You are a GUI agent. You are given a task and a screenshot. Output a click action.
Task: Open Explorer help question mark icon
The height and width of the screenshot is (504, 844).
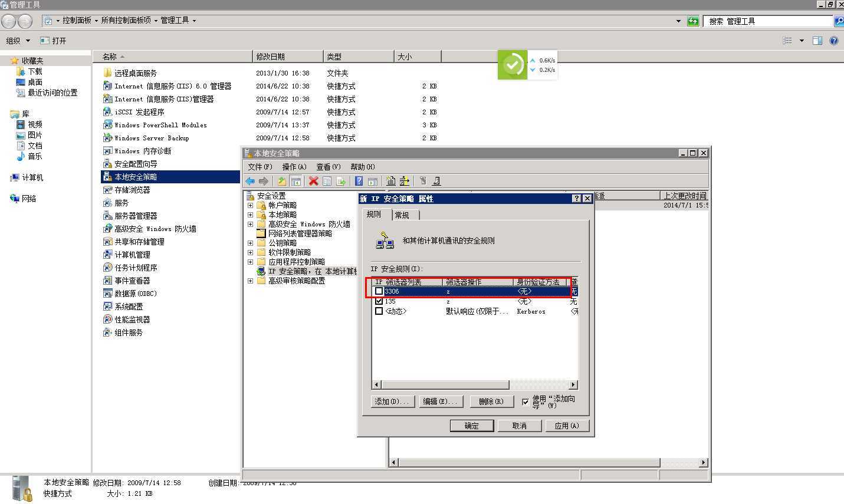(x=834, y=41)
